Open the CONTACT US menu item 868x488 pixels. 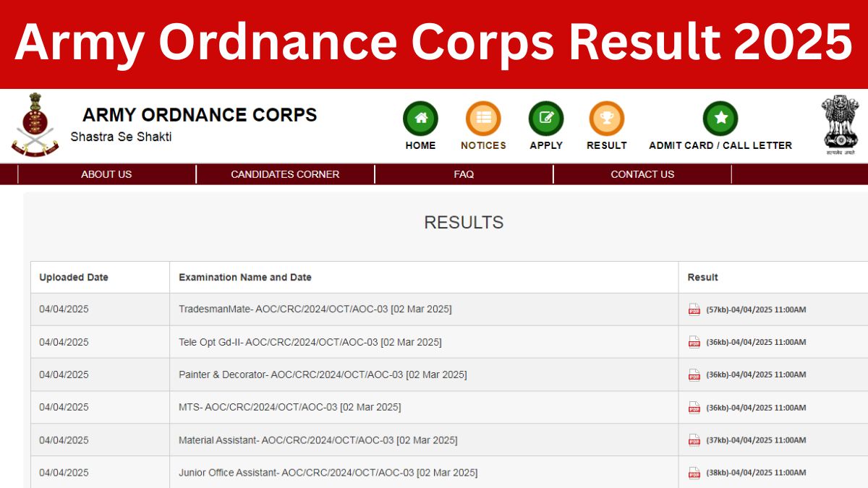pyautogui.click(x=642, y=174)
